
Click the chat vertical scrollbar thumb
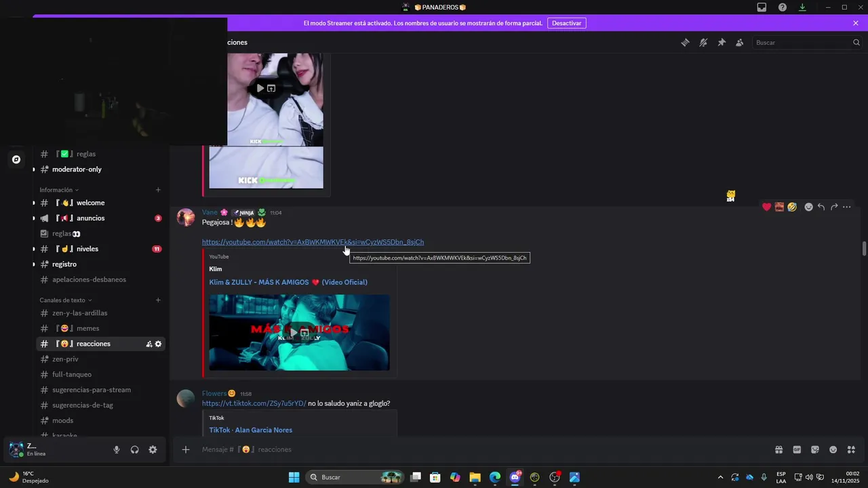(864, 248)
